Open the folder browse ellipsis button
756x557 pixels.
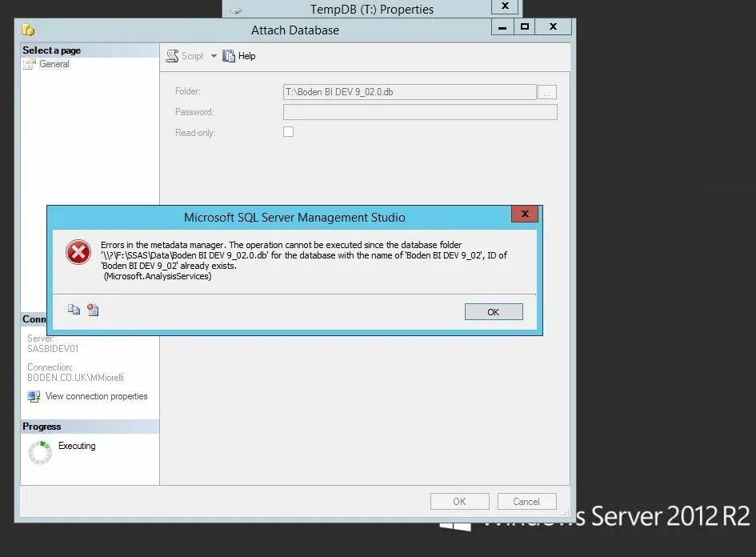546,91
